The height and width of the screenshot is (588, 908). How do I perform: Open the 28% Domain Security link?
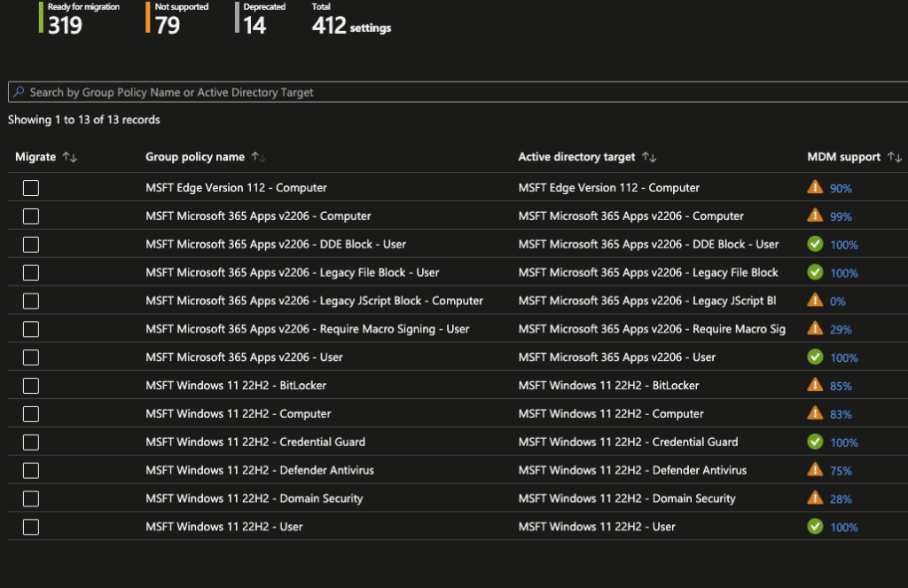(x=841, y=498)
